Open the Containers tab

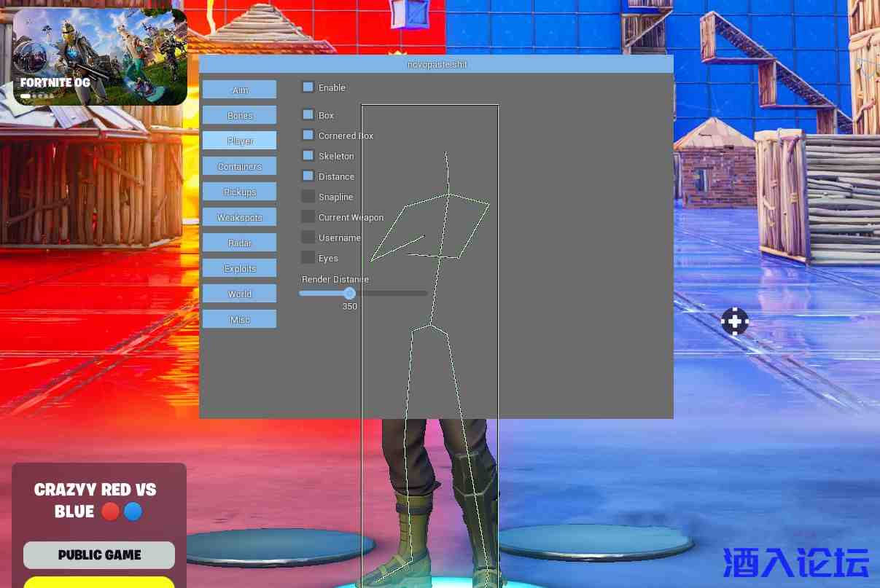239,166
